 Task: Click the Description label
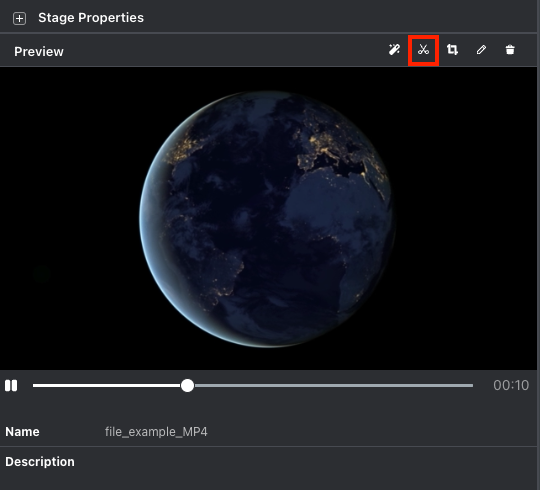point(40,461)
